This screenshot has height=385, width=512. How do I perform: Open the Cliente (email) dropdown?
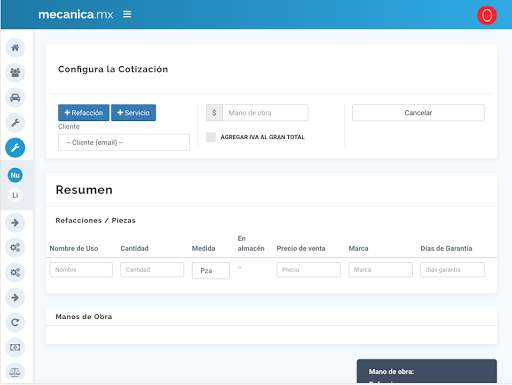click(124, 142)
